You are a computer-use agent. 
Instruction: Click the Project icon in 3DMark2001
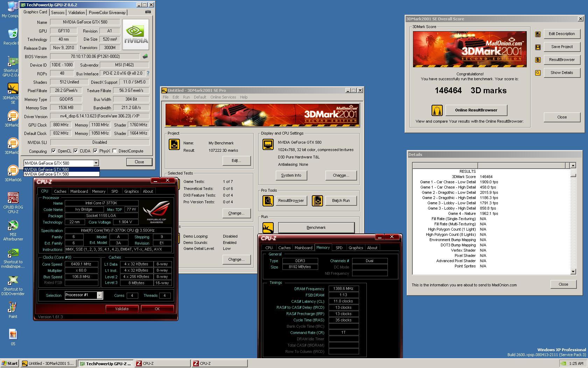174,144
